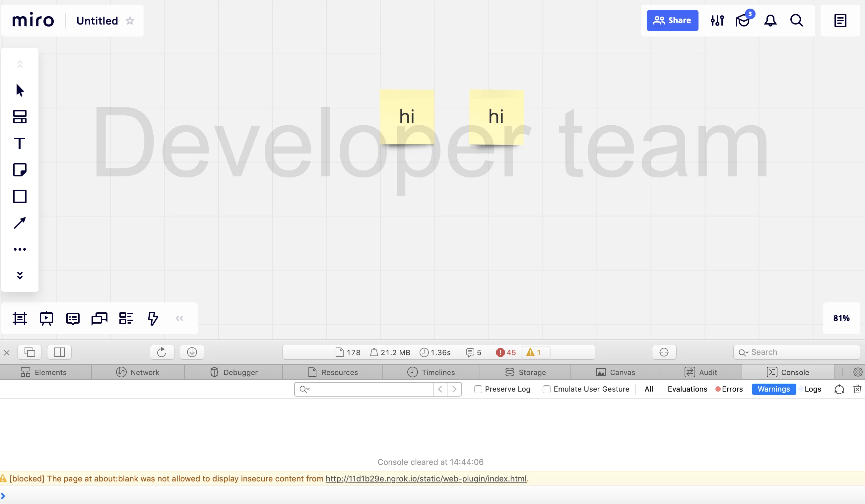The image size is (865, 504).
Task: Select the sticky note tool
Action: [x=20, y=170]
